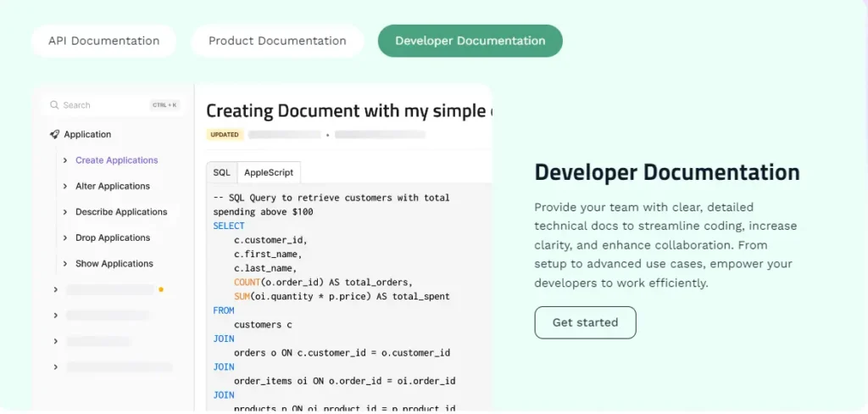
Task: Open the Application section
Action: pyautogui.click(x=87, y=135)
